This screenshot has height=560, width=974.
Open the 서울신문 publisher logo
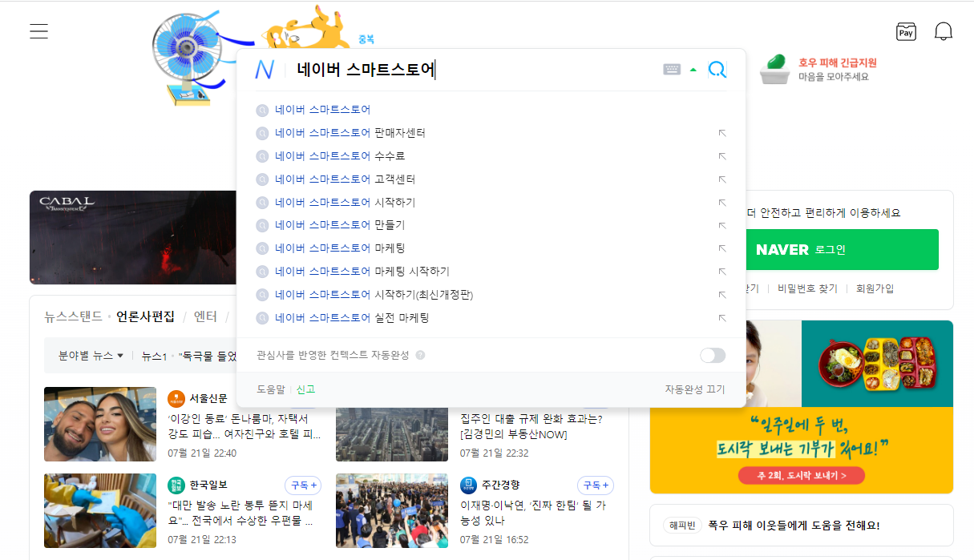(176, 398)
